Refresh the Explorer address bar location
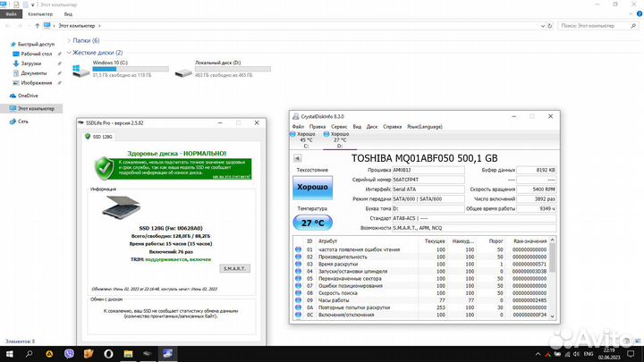Image resolution: width=644 pixels, height=362 pixels. tap(549, 25)
